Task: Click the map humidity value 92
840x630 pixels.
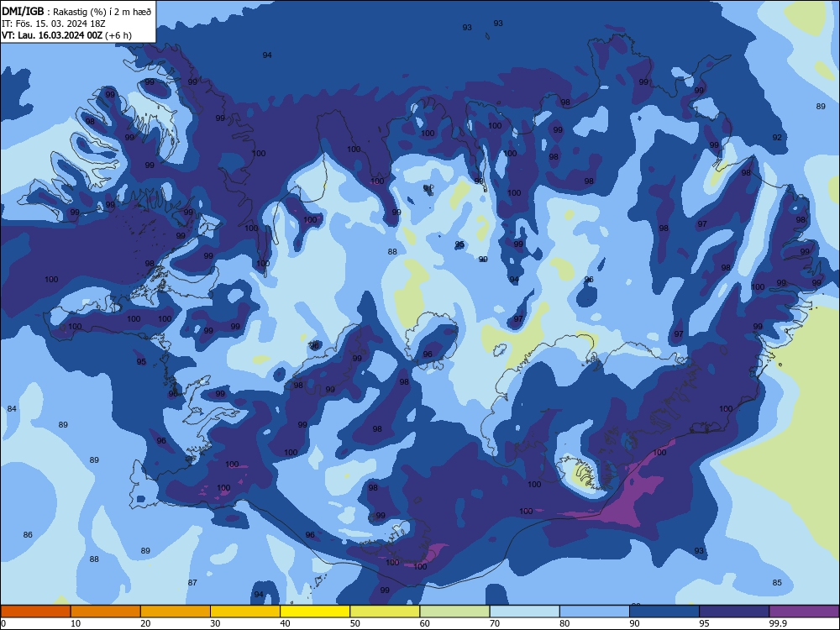Action: tap(777, 138)
